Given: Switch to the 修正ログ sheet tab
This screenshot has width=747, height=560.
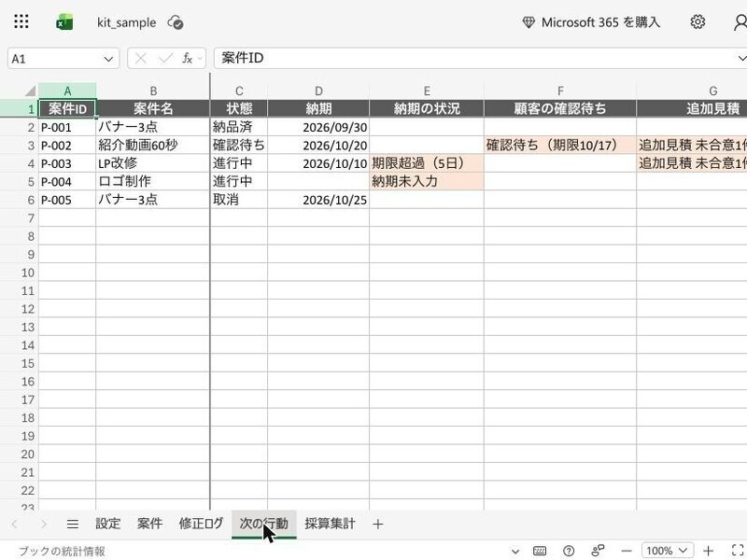Looking at the screenshot, I should coord(201,524).
